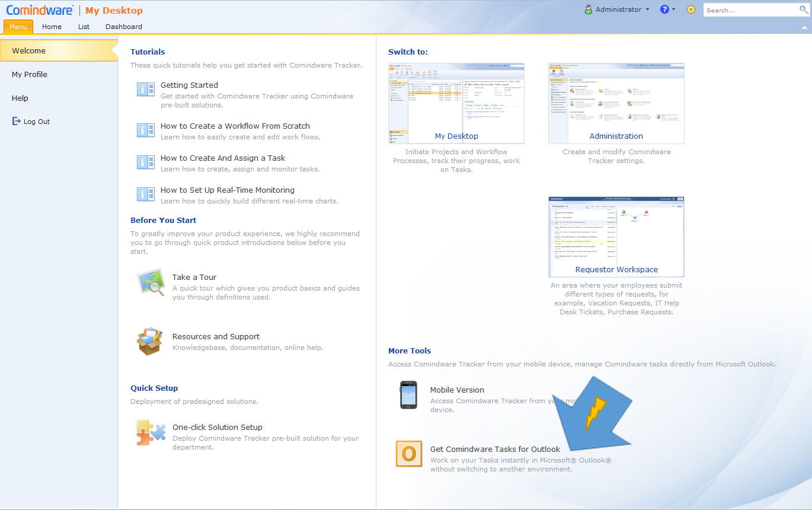Viewport: 812px width, 510px height.
Task: Click the blue help question mark icon
Action: click(664, 9)
